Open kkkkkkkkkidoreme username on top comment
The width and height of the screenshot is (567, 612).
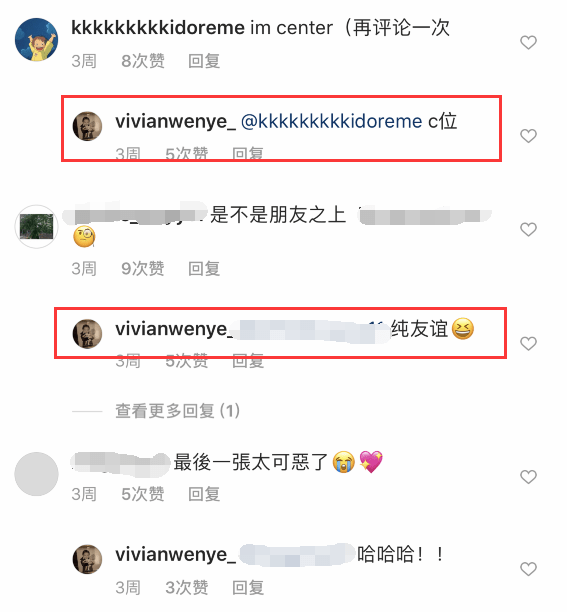click(158, 28)
